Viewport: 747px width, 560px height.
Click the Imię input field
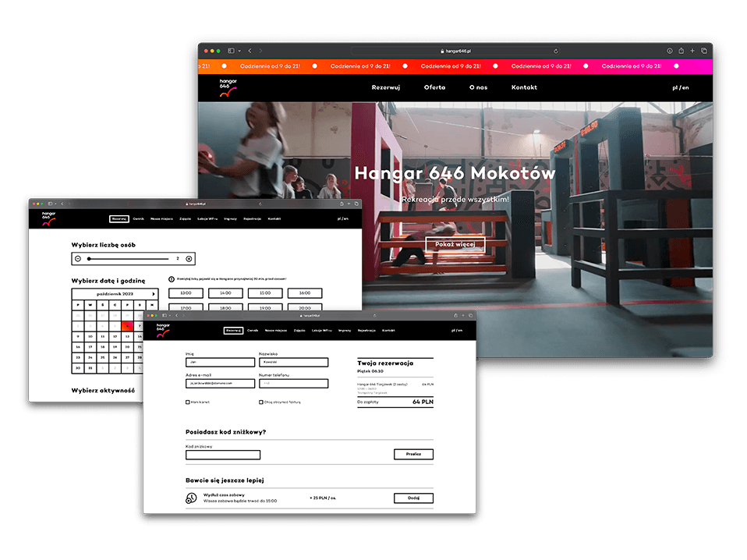click(x=220, y=362)
